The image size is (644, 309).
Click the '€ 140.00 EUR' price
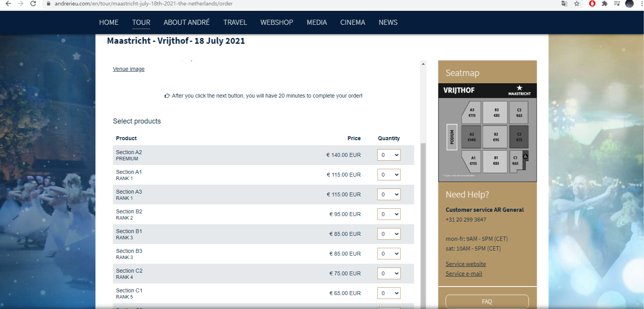click(343, 155)
